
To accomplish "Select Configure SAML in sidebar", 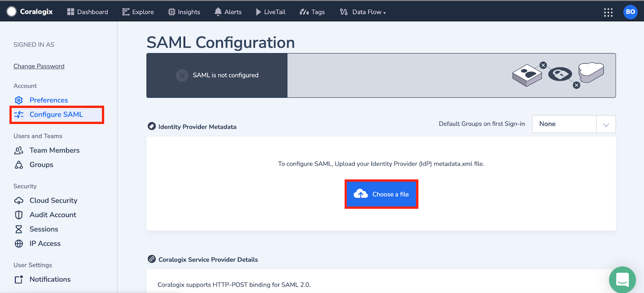I will 56,115.
